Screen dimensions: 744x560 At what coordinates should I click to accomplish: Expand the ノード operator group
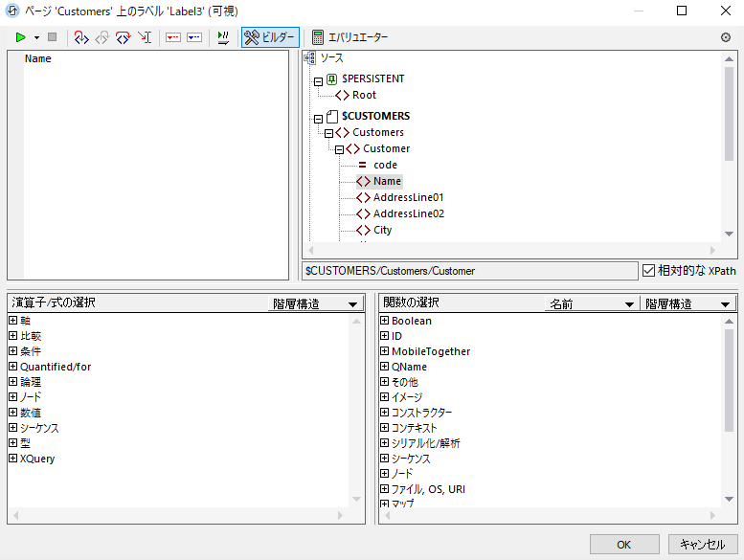(12, 397)
